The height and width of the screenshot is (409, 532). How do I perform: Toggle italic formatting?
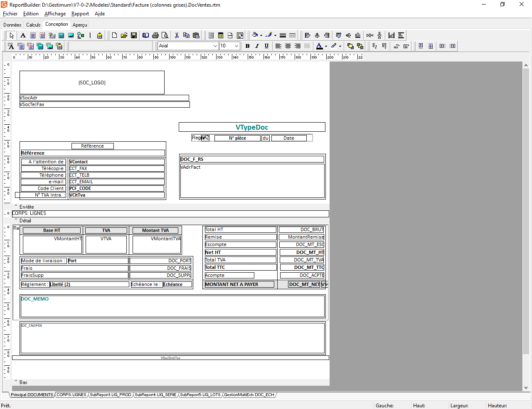pos(257,46)
